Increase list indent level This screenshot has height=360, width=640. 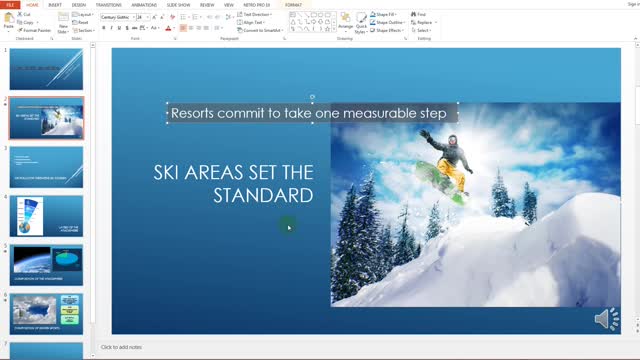point(218,17)
